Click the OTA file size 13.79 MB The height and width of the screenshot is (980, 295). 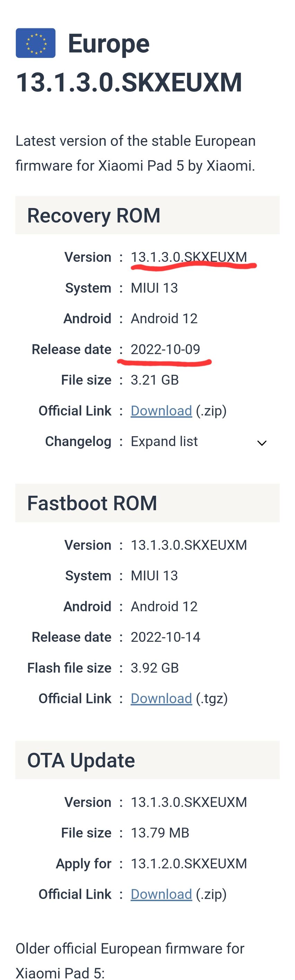pyautogui.click(x=160, y=833)
